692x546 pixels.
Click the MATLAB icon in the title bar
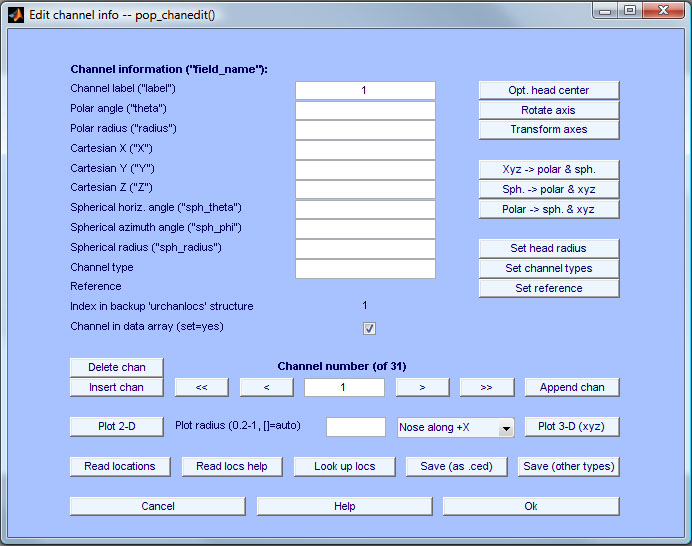click(x=16, y=15)
